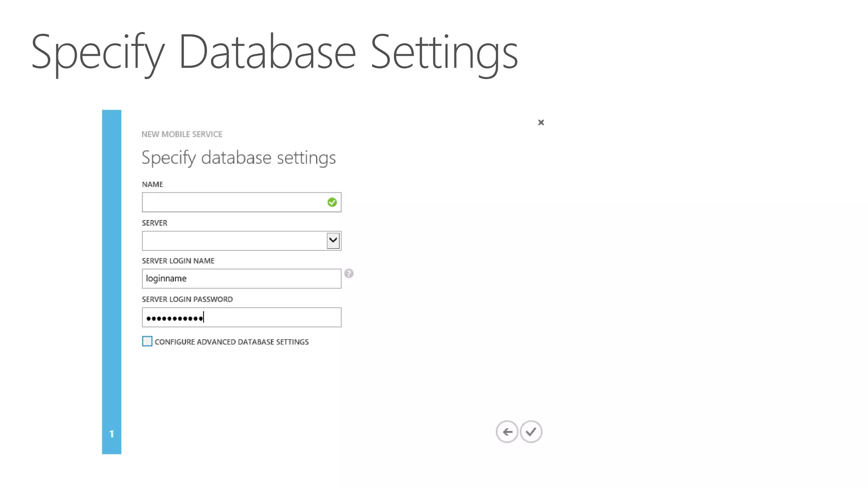Enable Configure Advanced Database Settings checkbox
Screen dimensions: 868x488
point(147,341)
